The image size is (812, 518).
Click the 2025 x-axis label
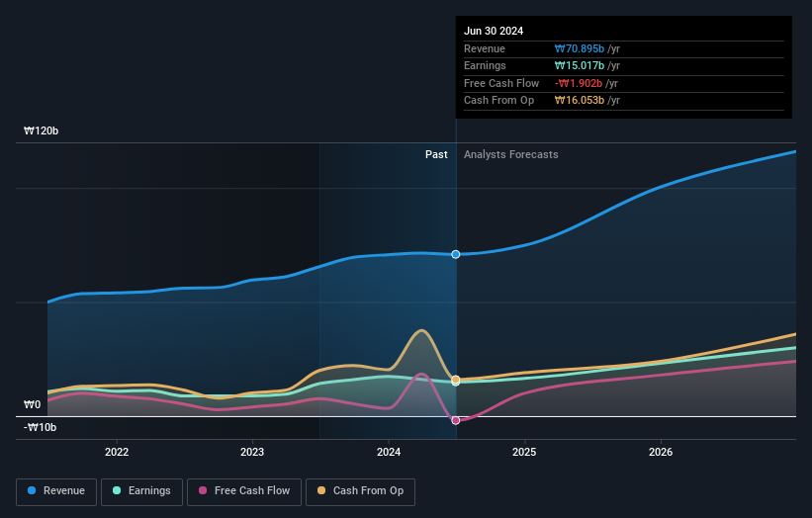click(524, 452)
